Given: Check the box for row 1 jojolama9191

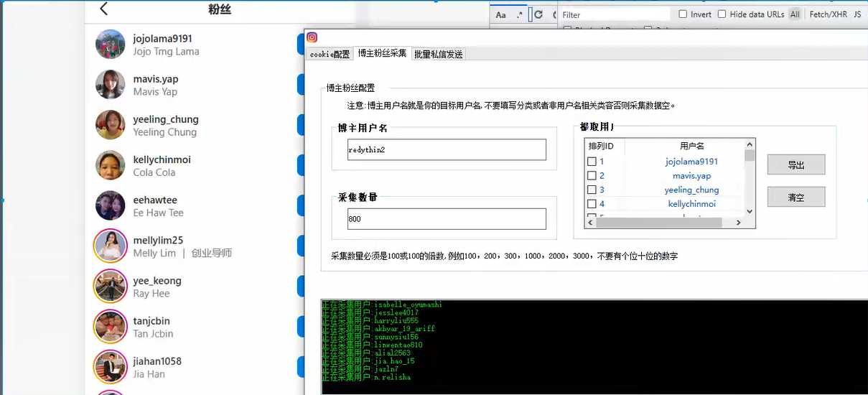Looking at the screenshot, I should [592, 162].
